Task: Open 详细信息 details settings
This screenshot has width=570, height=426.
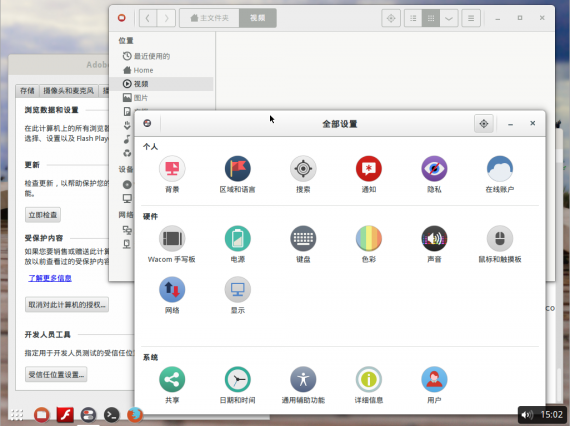Action: [x=369, y=379]
